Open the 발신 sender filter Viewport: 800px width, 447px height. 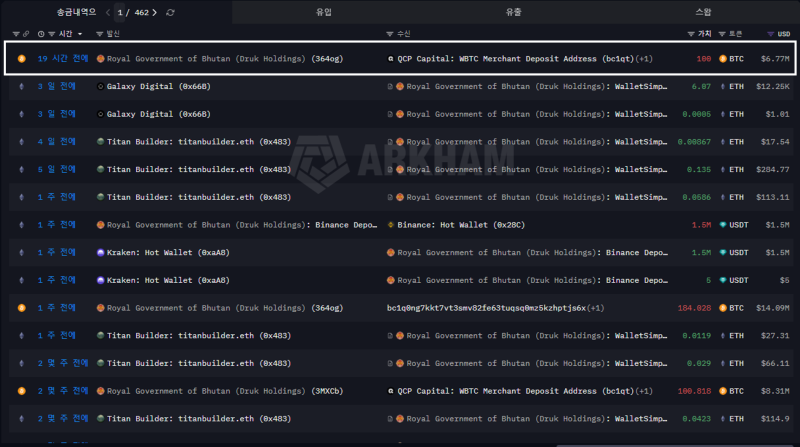[x=99, y=34]
